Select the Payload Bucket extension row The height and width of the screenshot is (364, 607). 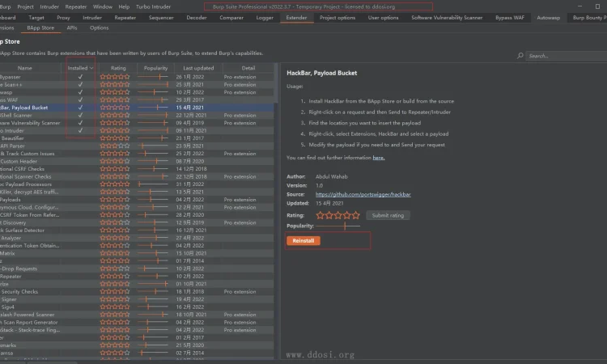(x=137, y=108)
